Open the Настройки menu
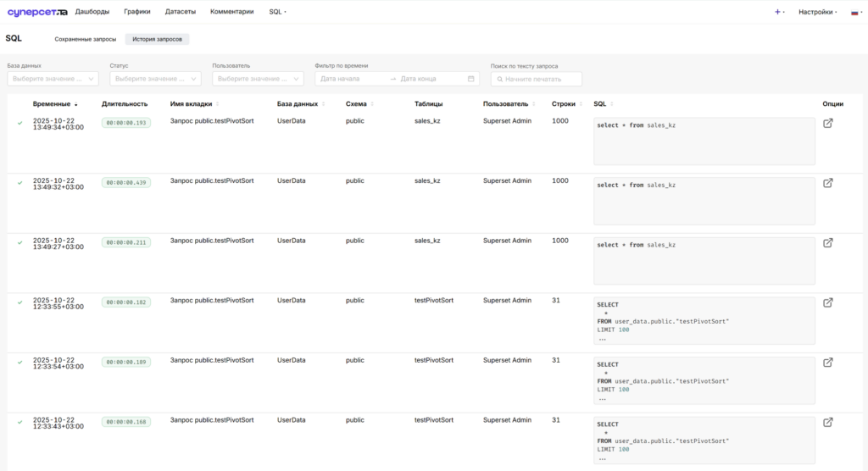Screen dimensions: 868x471 coord(818,12)
